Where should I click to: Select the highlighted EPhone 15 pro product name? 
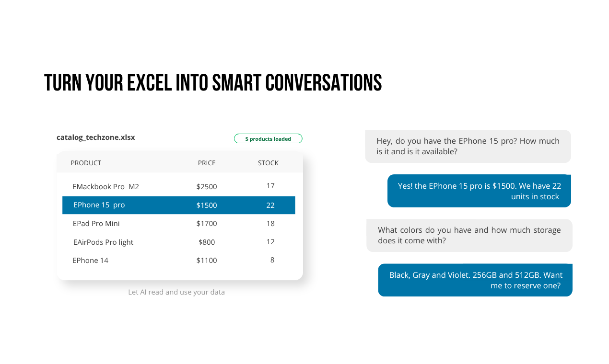point(99,205)
